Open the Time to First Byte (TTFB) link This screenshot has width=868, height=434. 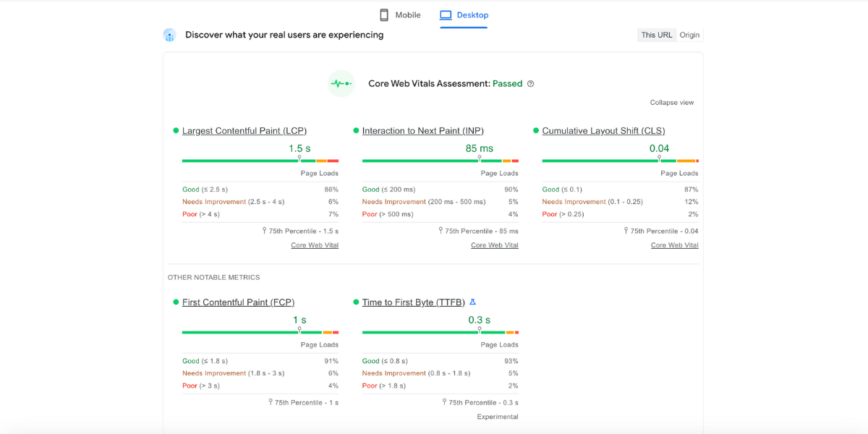point(413,302)
